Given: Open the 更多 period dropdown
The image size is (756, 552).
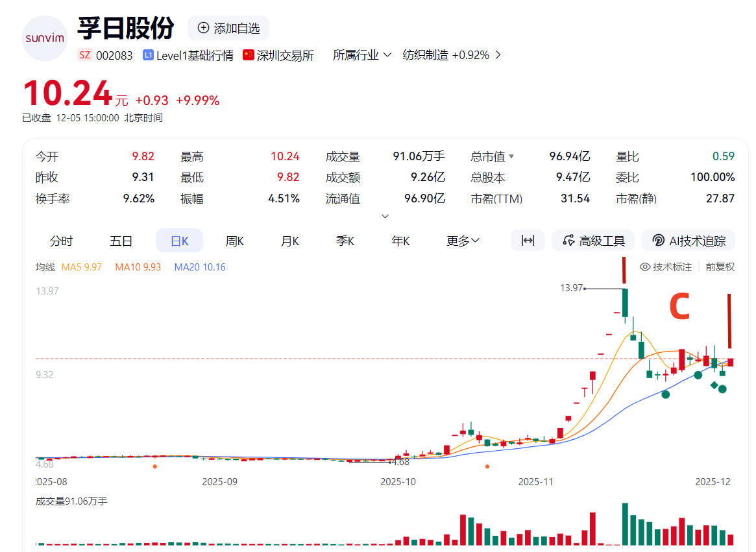Looking at the screenshot, I should (x=463, y=241).
